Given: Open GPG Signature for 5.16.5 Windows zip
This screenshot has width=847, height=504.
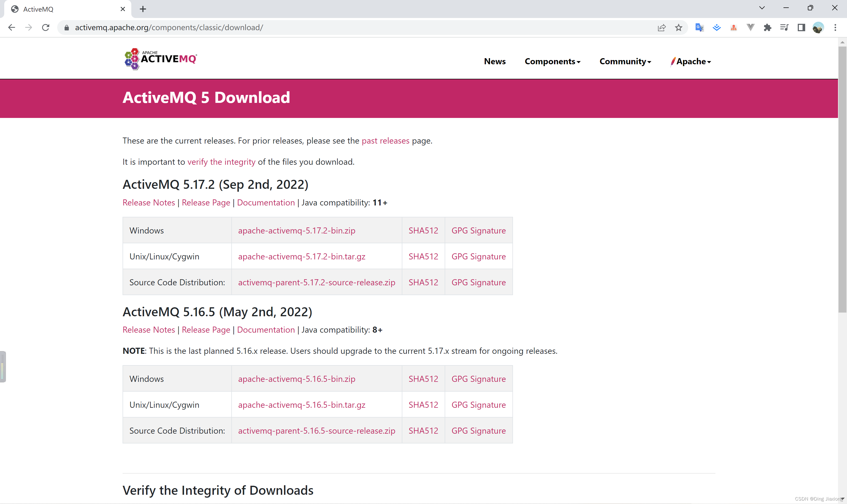Looking at the screenshot, I should tap(479, 379).
